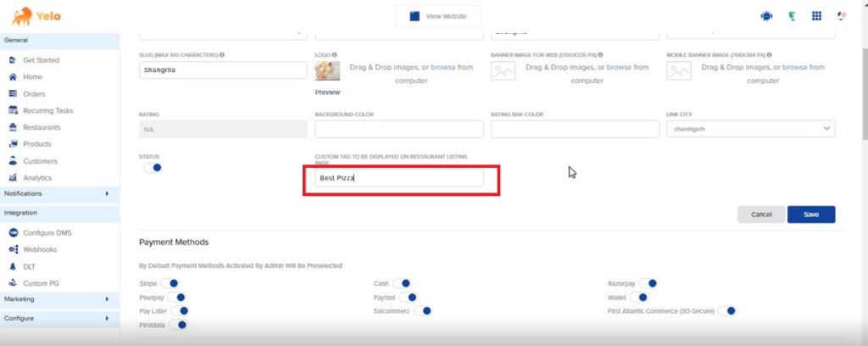
Task: Toggle the Status switch
Action: (x=153, y=168)
